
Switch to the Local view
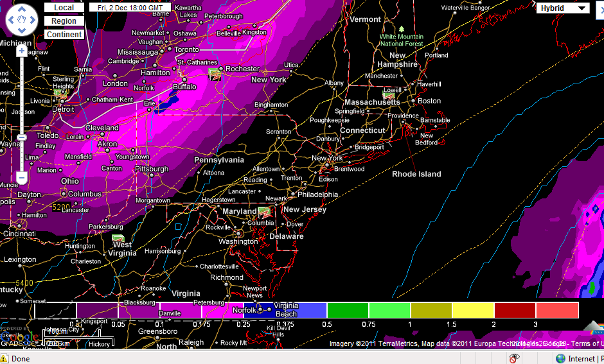[x=64, y=8]
